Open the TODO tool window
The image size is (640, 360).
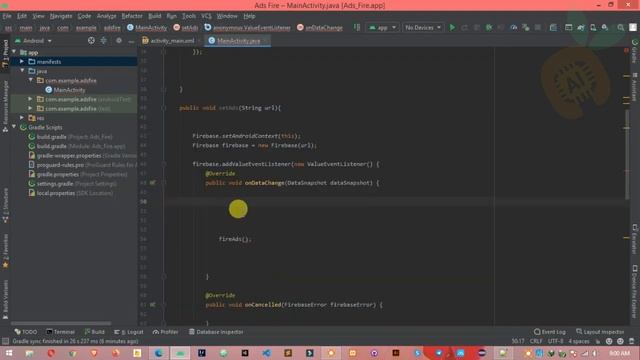coord(26,332)
